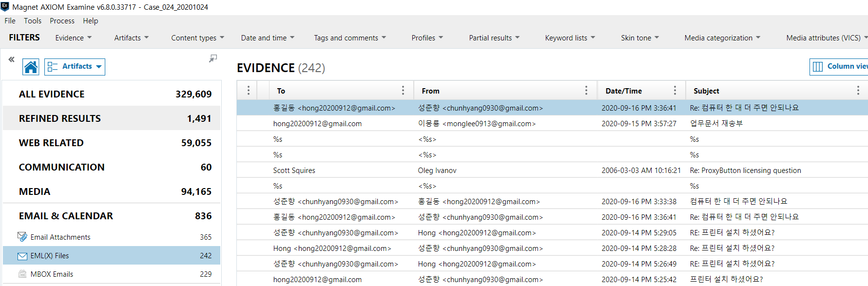868x286 pixels.
Task: Select email subject '업무문서 재송부'
Action: [716, 124]
